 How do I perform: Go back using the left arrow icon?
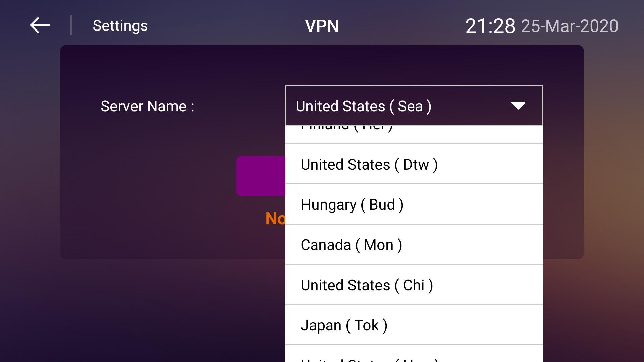[x=40, y=25]
